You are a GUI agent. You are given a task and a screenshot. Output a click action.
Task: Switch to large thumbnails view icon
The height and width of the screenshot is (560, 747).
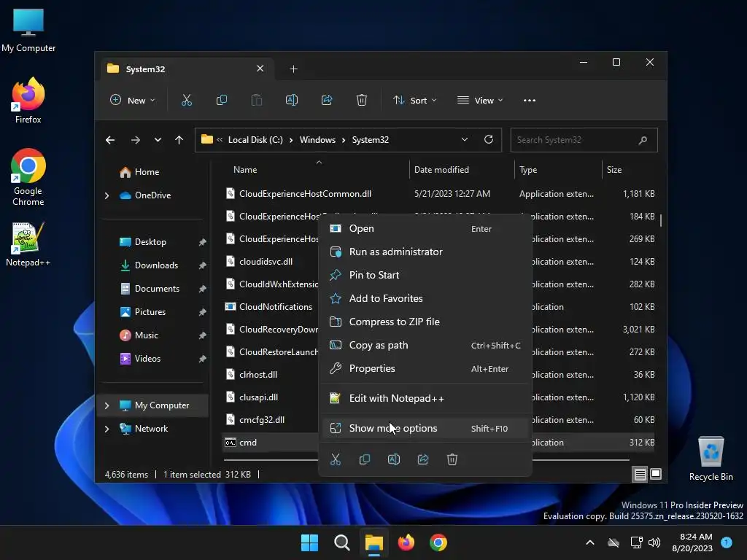pyautogui.click(x=656, y=474)
